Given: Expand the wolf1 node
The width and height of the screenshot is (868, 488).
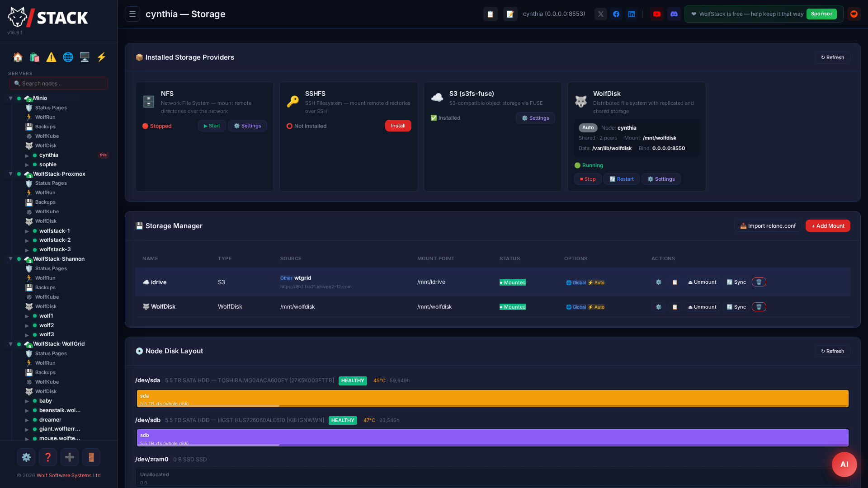Looking at the screenshot, I should pyautogui.click(x=27, y=316).
